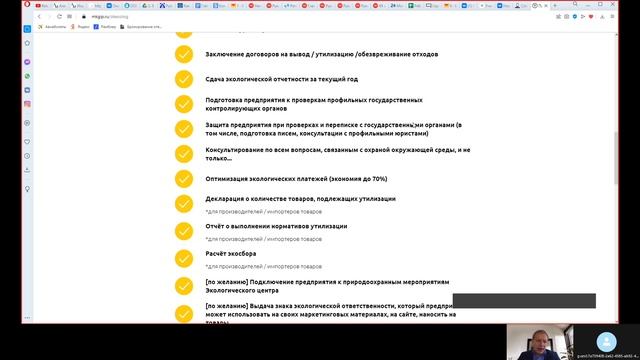Click "Защита предприятия при проверках" text
The image size is (640, 360).
click(x=333, y=129)
